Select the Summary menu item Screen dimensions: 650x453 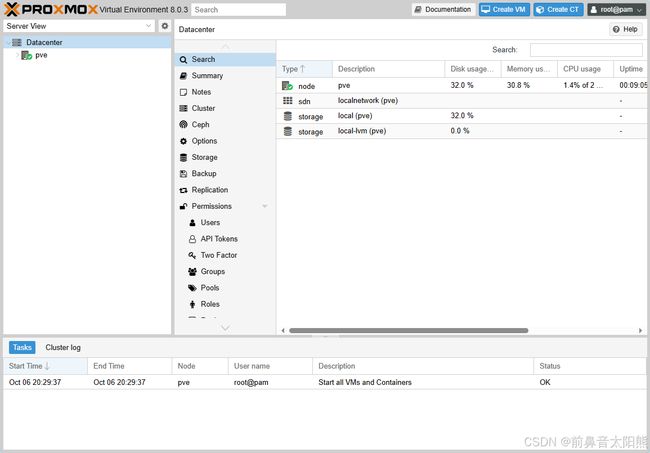click(x=225, y=76)
